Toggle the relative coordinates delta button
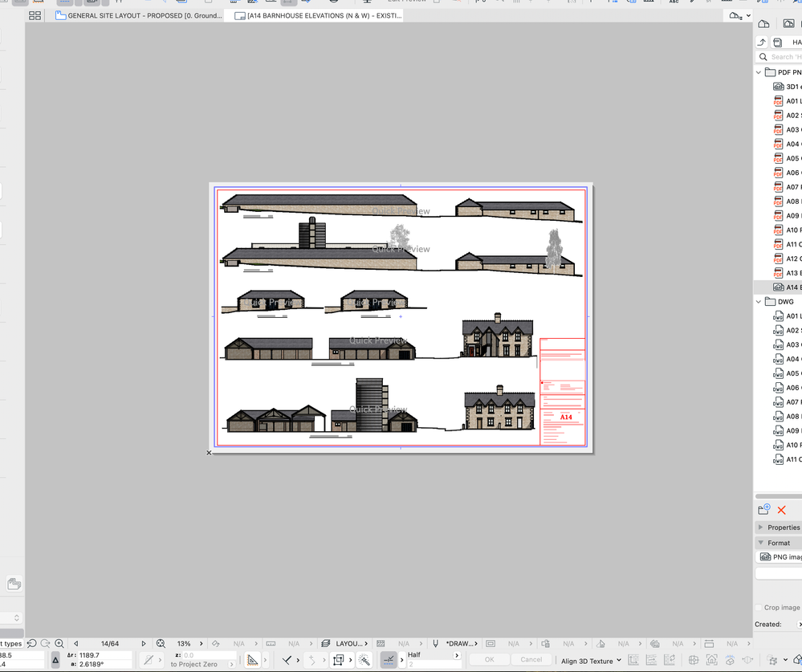 click(55, 660)
